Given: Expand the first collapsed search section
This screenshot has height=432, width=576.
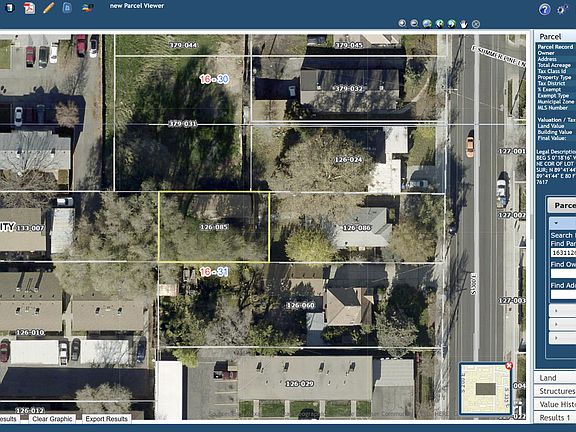Looking at the screenshot, I should coord(562,311).
